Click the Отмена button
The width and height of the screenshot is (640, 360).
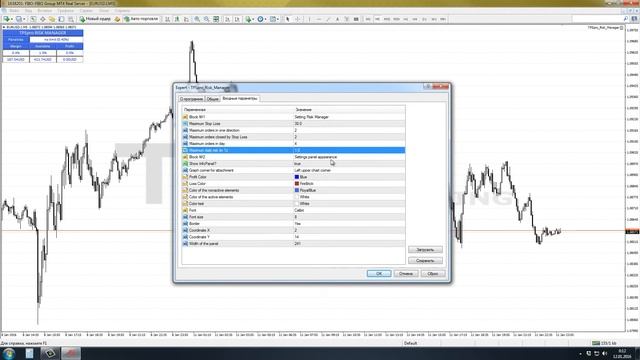pyautogui.click(x=406, y=273)
